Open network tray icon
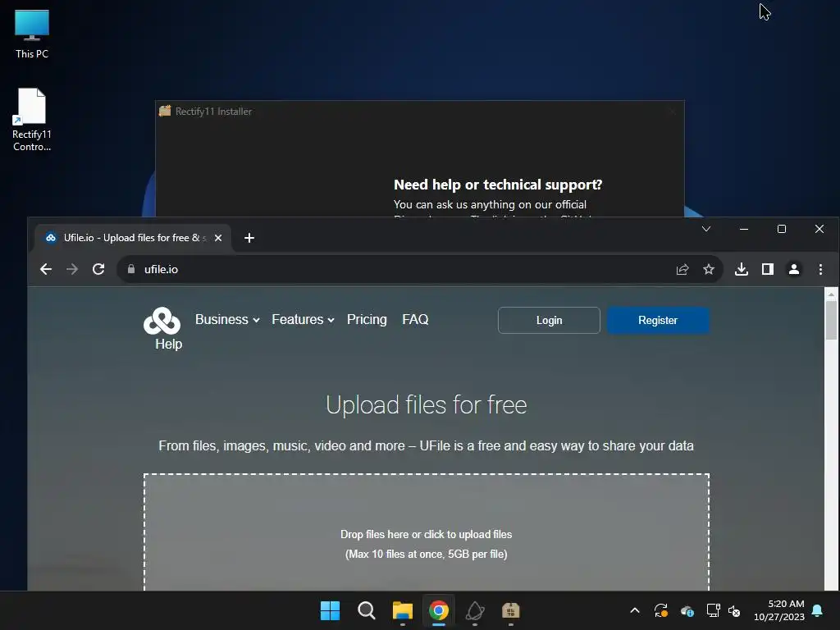The image size is (840, 630). 713,610
